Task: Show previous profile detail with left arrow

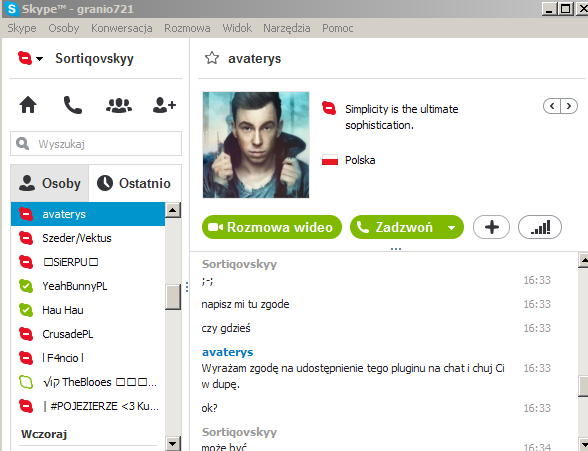Action: [x=552, y=106]
